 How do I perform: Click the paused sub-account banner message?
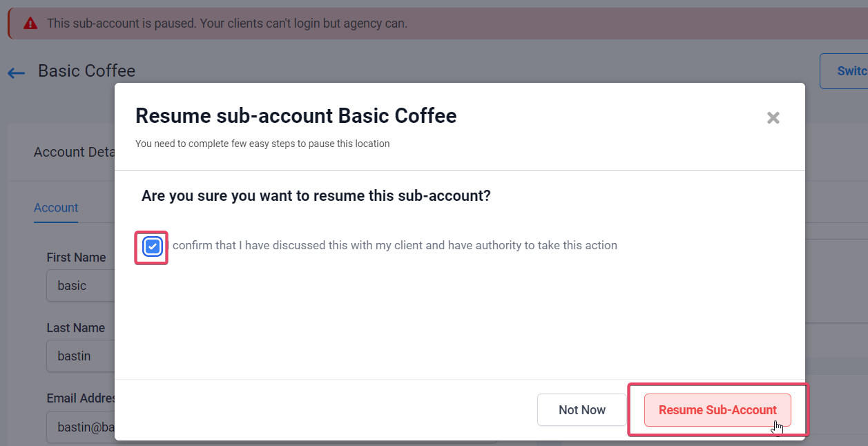click(227, 23)
